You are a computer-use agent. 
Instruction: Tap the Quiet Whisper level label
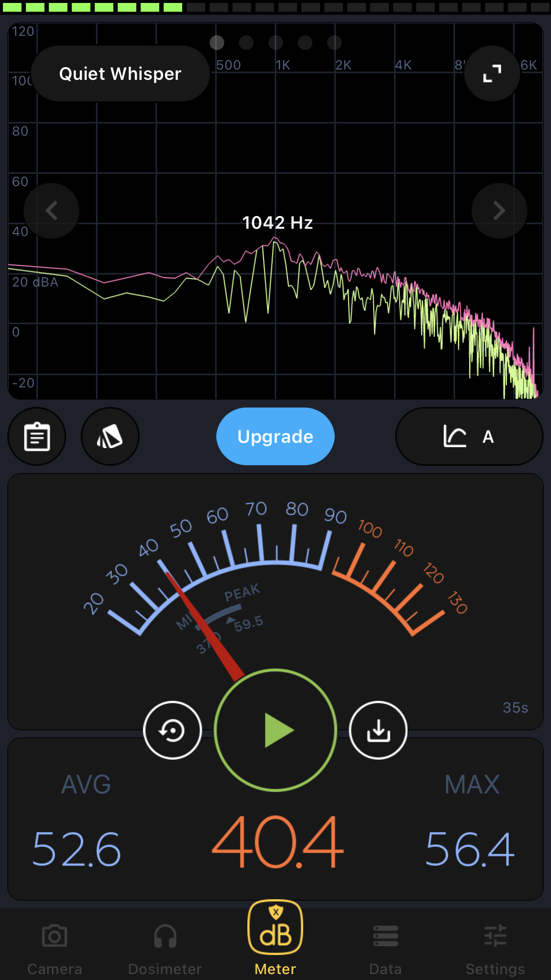(x=120, y=73)
